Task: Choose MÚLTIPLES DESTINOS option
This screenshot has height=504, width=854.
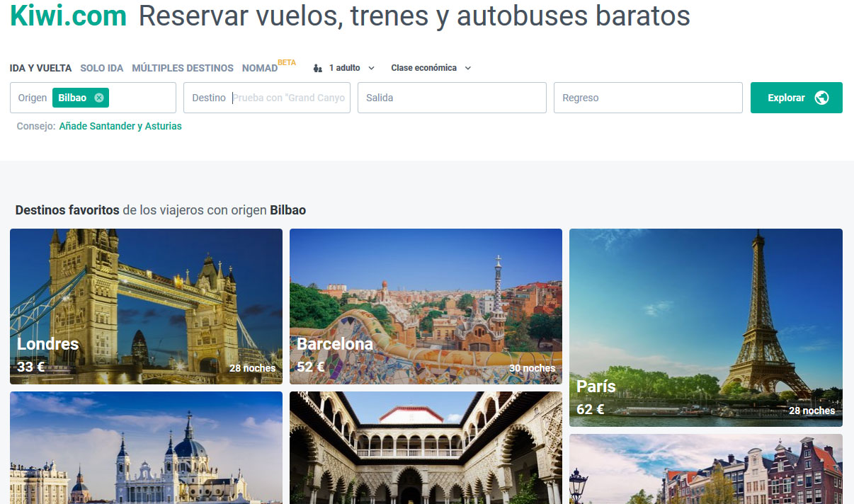Action: (182, 68)
